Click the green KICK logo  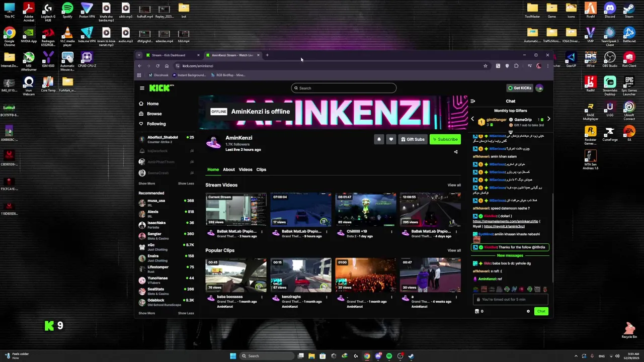161,88
